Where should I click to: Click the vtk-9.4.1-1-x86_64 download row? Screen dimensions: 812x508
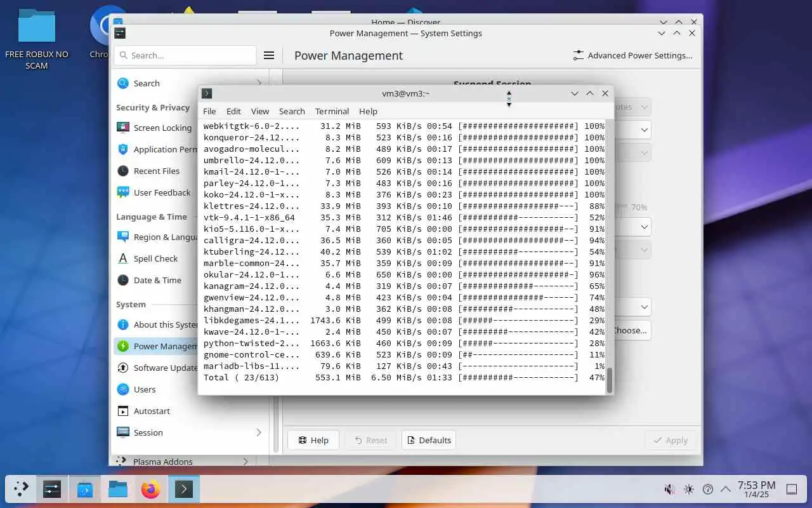[x=403, y=217]
